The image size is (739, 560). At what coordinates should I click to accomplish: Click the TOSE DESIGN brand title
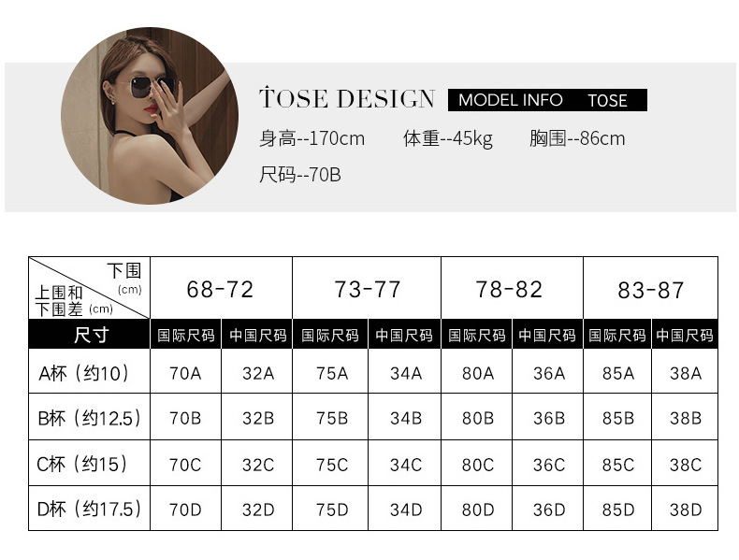click(346, 99)
